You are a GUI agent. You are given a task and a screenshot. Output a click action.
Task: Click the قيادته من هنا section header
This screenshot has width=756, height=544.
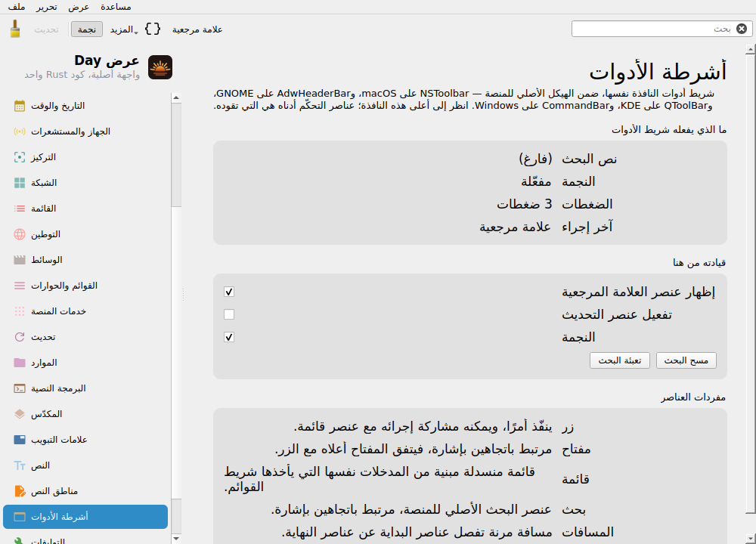(x=699, y=263)
